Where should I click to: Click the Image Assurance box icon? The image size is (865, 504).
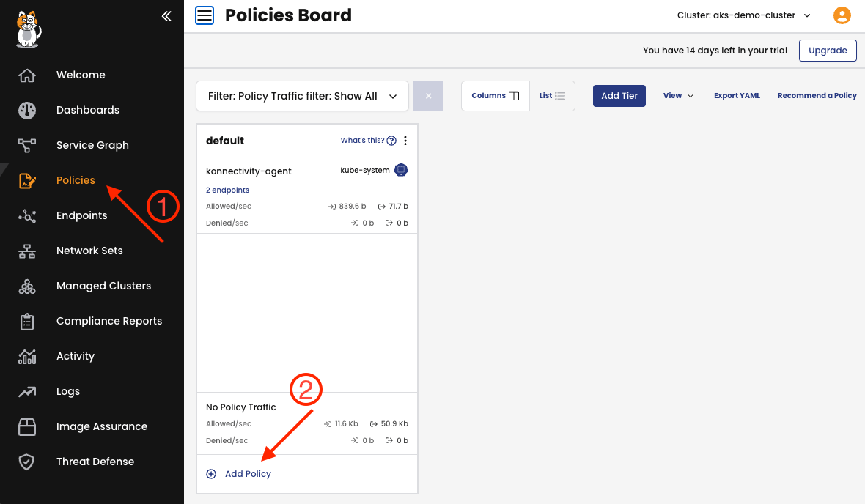pyautogui.click(x=27, y=427)
